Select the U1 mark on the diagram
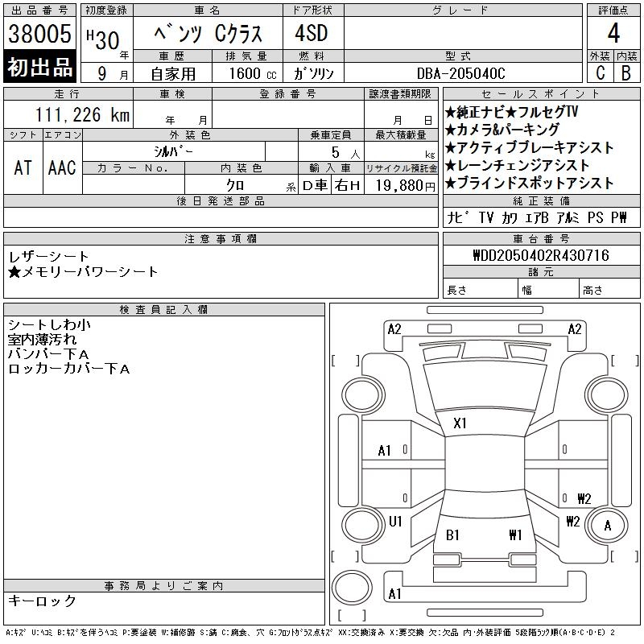 (395, 522)
